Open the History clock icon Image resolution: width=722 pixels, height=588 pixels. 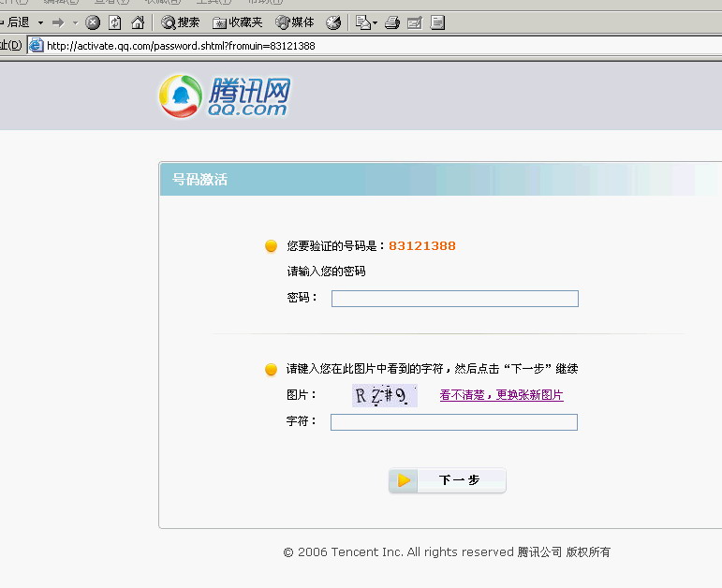coord(333,22)
